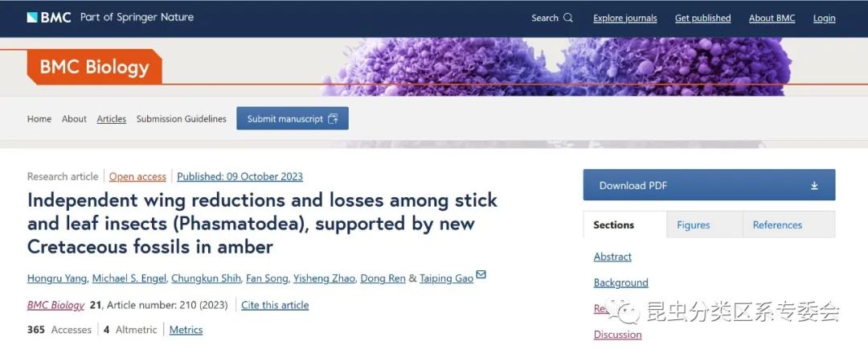868x350 pixels.
Task: Switch to the References tab
Action: [x=777, y=224]
